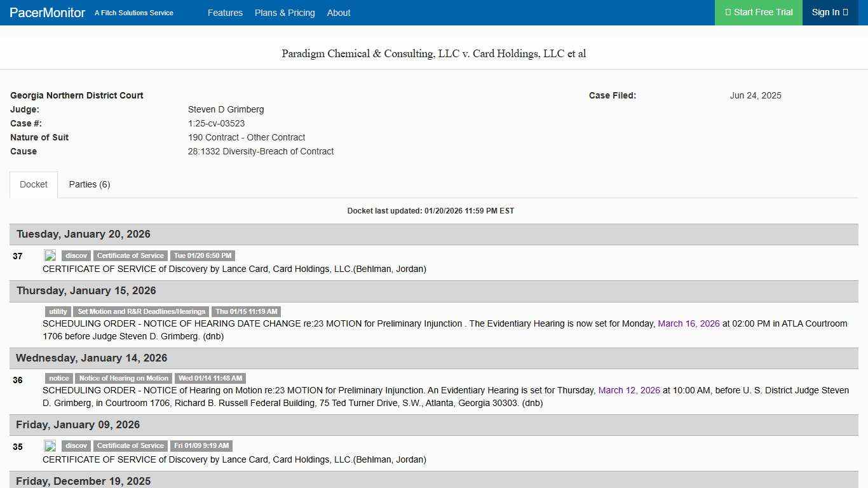Click the PacerMonitor logo

pyautogui.click(x=46, y=13)
